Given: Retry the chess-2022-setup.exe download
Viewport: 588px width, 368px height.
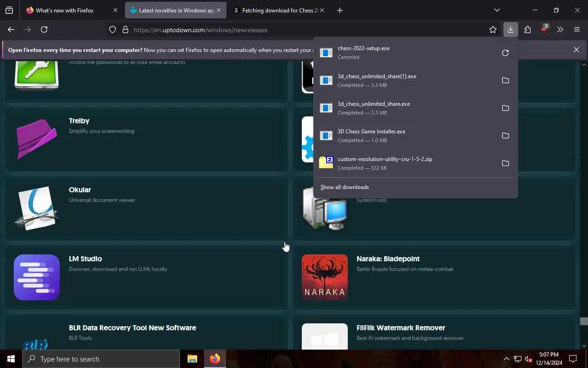Looking at the screenshot, I should pyautogui.click(x=505, y=53).
